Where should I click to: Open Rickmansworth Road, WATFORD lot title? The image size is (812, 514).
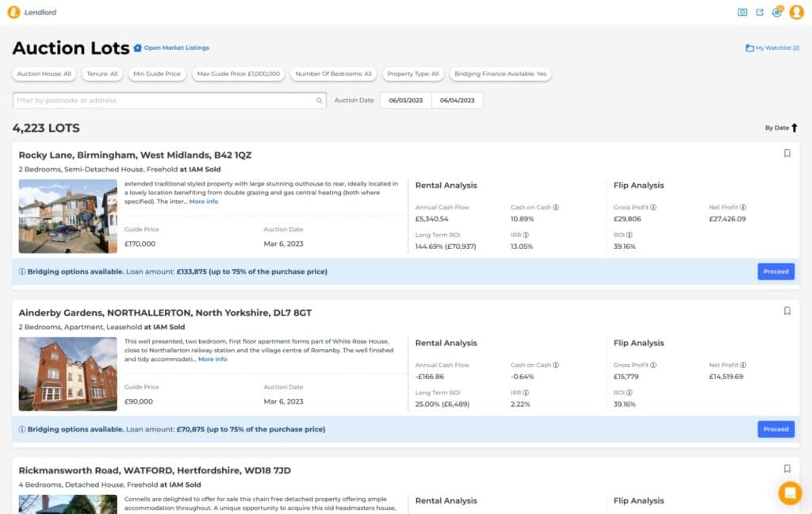(155, 470)
